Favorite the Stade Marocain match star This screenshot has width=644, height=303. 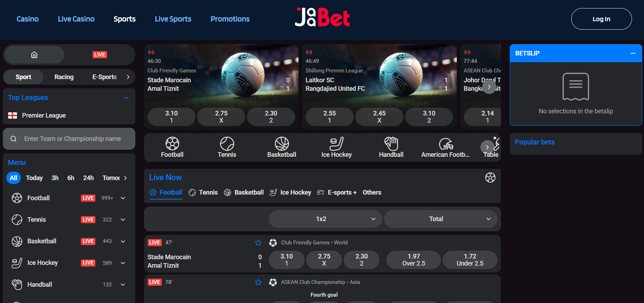pyautogui.click(x=258, y=243)
